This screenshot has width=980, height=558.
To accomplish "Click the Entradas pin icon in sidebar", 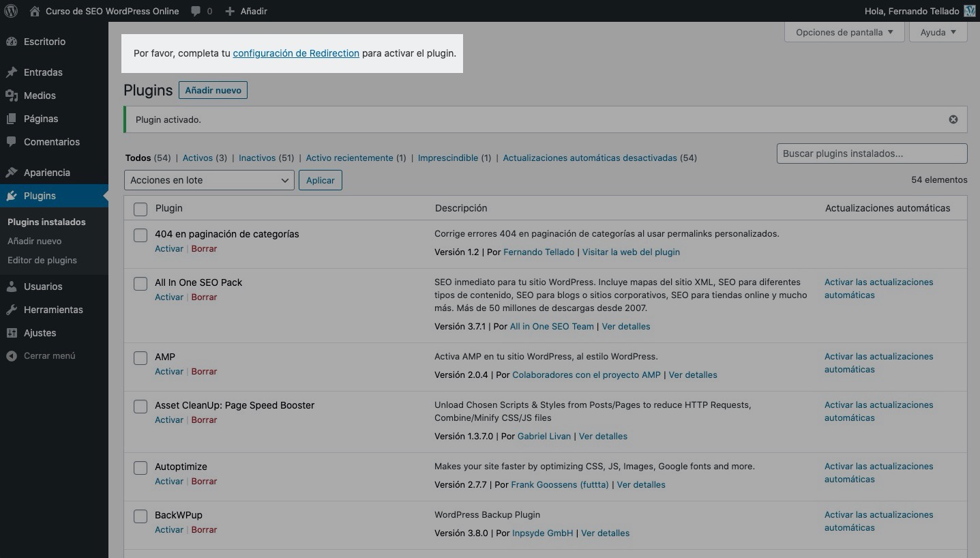I will (x=12, y=72).
